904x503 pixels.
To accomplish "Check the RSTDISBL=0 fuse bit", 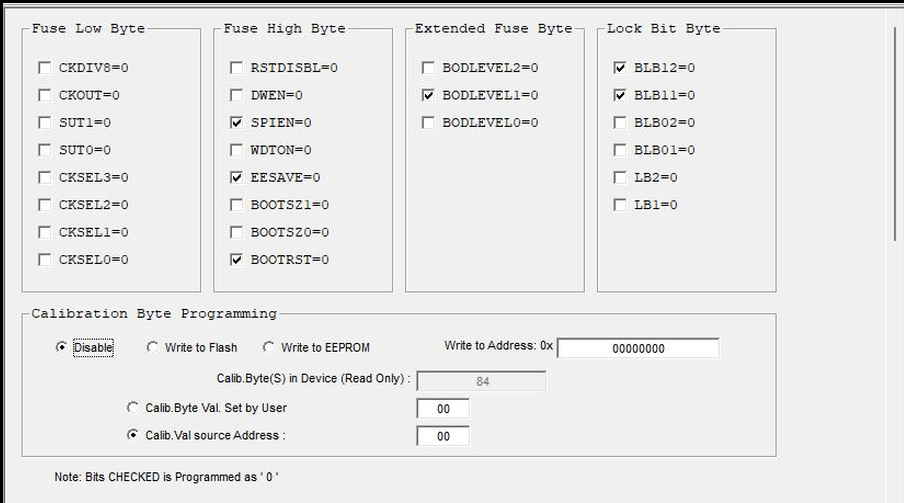I will click(236, 67).
